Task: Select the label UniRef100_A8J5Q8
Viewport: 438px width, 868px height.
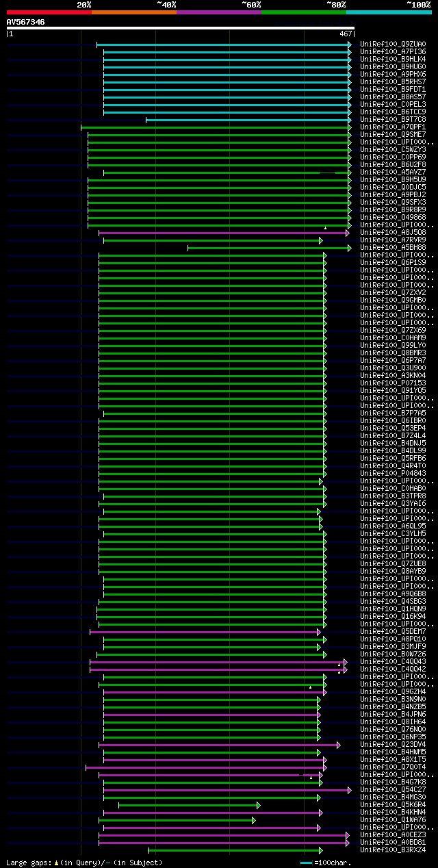Action: pyautogui.click(x=393, y=233)
